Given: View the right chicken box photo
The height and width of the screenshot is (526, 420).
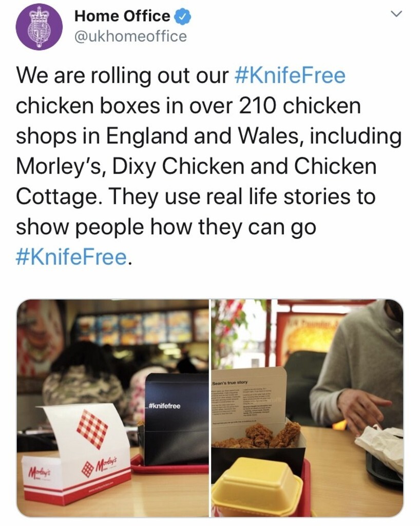Looking at the screenshot, I should pyautogui.click(x=307, y=408).
